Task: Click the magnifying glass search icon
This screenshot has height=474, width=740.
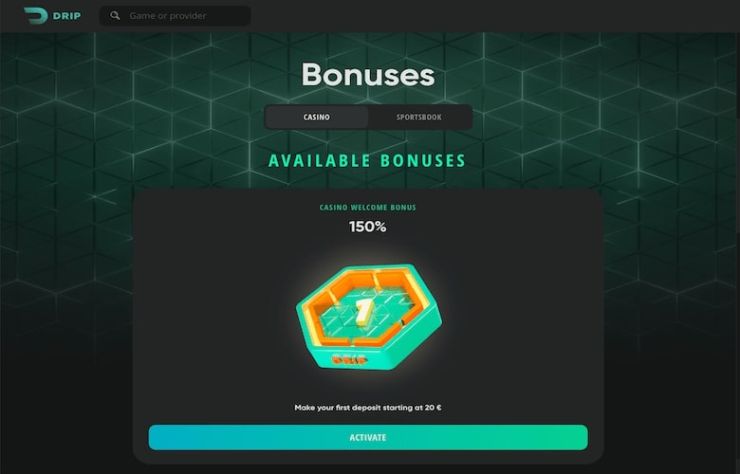Action: [115, 16]
